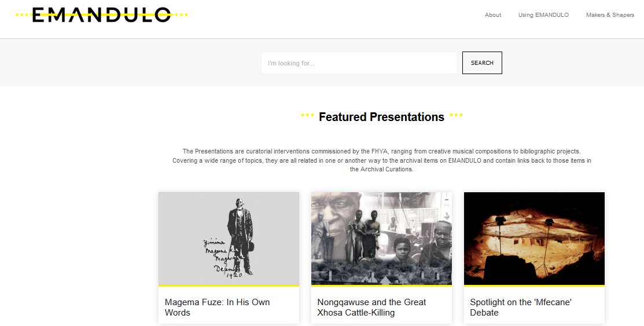
Task: Click yellow dotted line right of logo
Action: click(x=181, y=15)
